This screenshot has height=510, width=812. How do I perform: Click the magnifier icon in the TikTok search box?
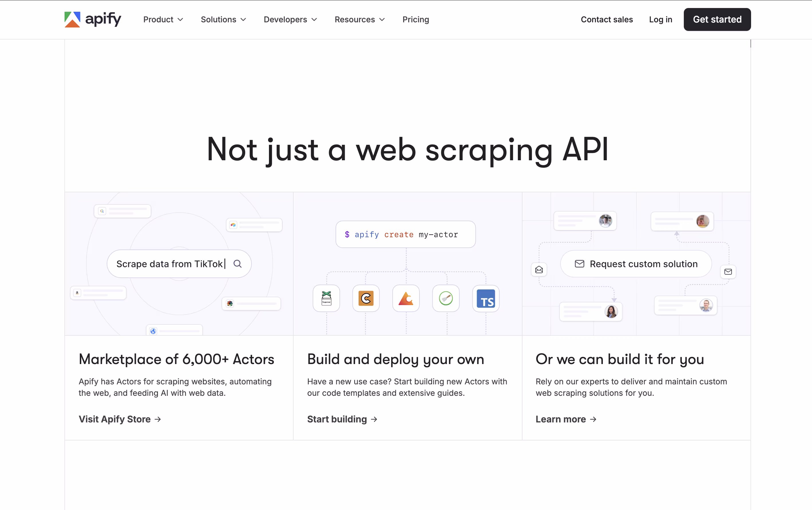pyautogui.click(x=237, y=264)
